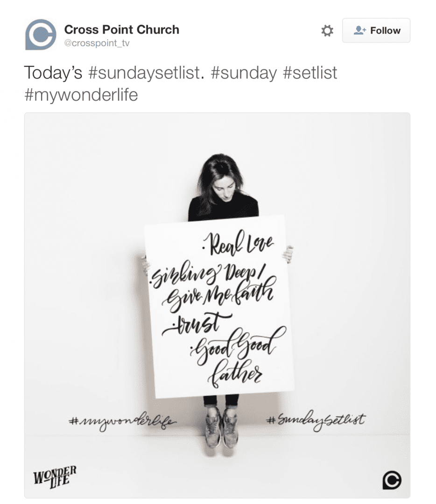The height and width of the screenshot is (504, 436).
Task: Click "Real Love" on the poster
Action: click(238, 243)
